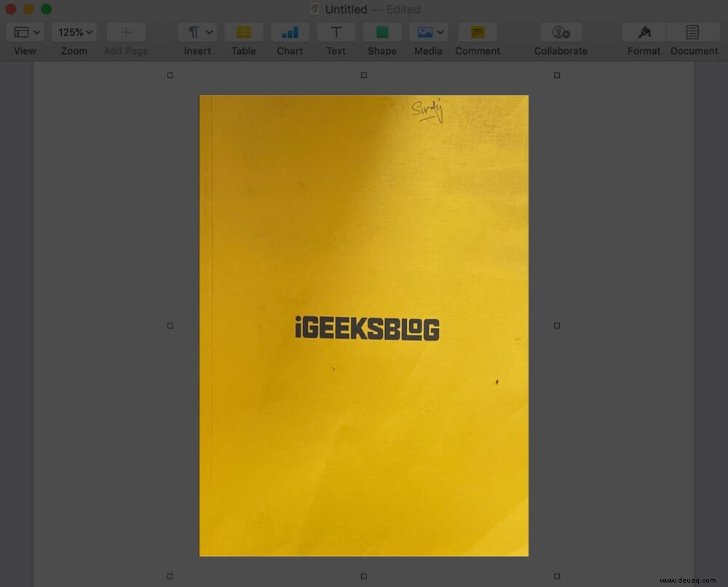Open the View sidebar options icon
The width and height of the screenshot is (728, 587).
[x=21, y=32]
